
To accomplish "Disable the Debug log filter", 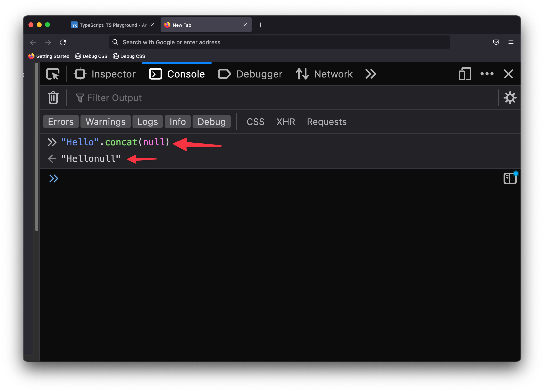I will coord(212,121).
